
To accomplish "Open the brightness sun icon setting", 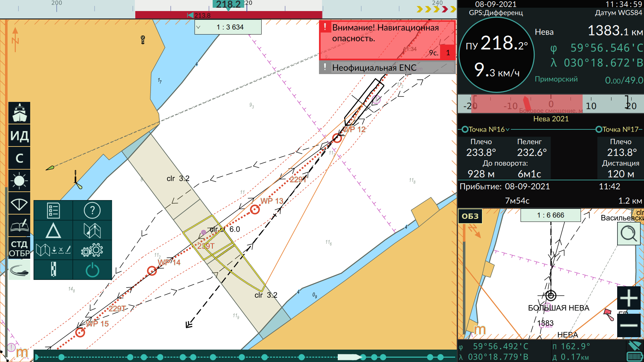I will click(19, 181).
